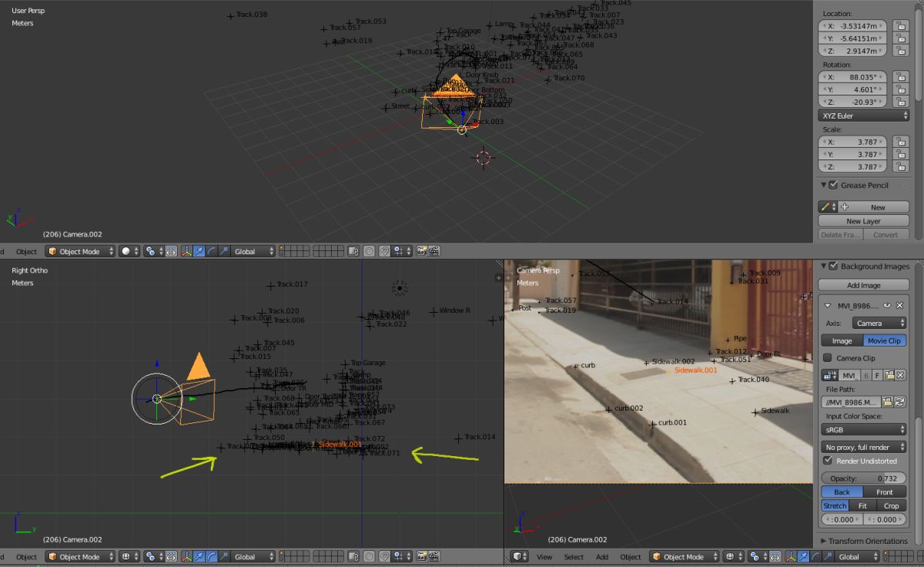This screenshot has height=567, width=924.
Task: Open the XYZ Euler rotation mode dropdown
Action: [863, 116]
